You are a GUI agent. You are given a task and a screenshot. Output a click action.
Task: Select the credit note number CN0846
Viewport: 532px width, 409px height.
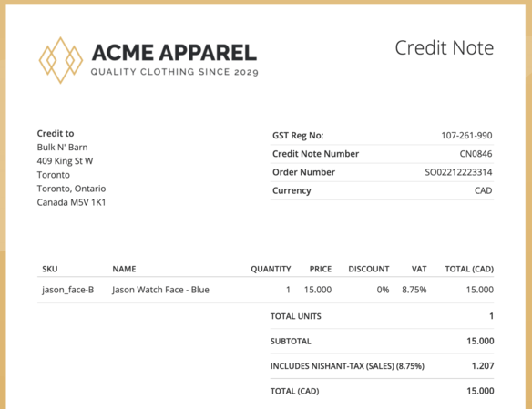[476, 154]
